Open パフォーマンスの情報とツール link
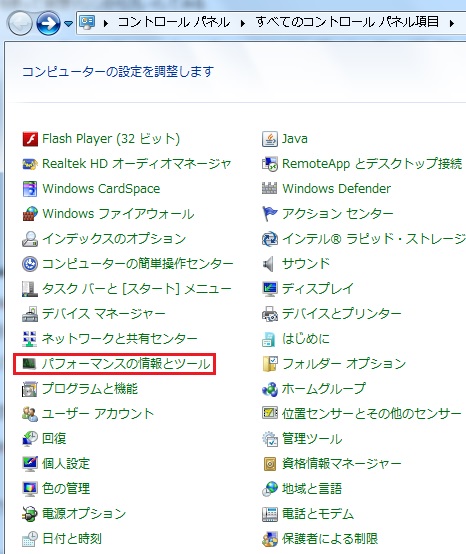This screenshot has width=466, height=554. 126,364
